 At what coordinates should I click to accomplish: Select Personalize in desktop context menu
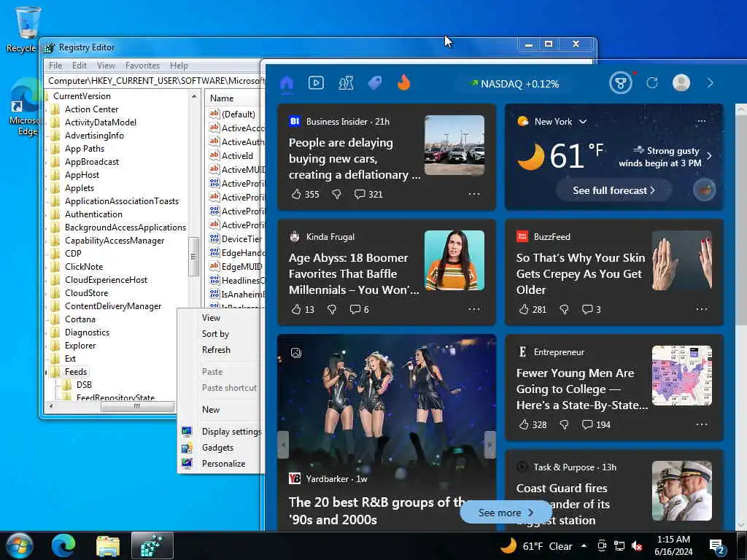(223, 464)
